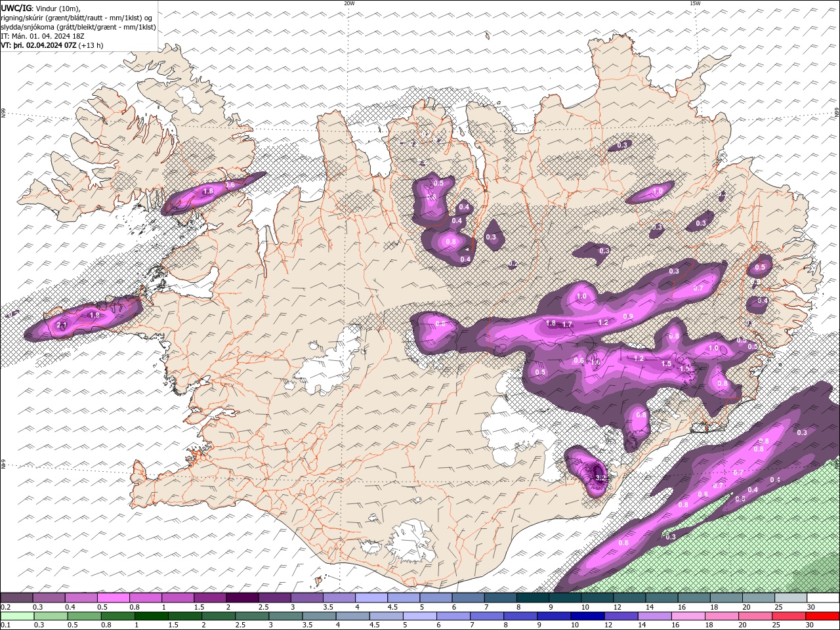Screen dimensions: 840x630
Task: Select the lower colour bar swatch between 14 and 16
Action: [655, 616]
